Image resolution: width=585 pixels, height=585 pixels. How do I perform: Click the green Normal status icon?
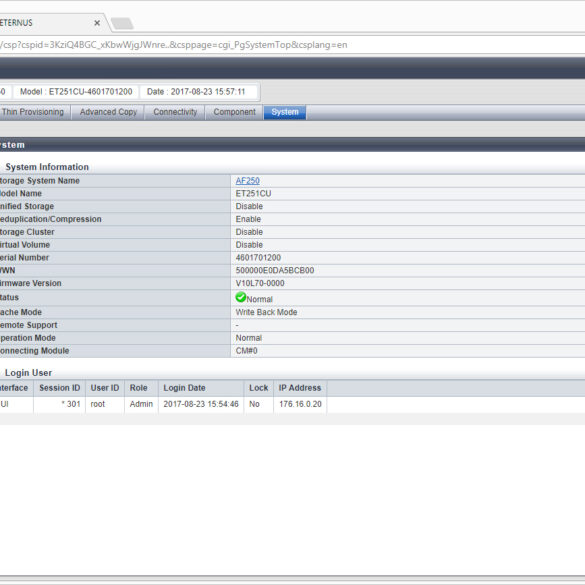tap(241, 297)
